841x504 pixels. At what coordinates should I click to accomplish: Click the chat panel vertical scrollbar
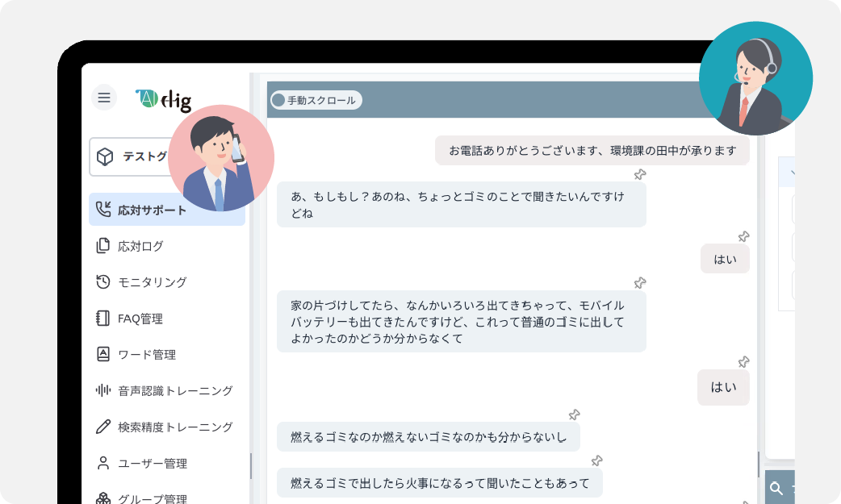point(758,463)
